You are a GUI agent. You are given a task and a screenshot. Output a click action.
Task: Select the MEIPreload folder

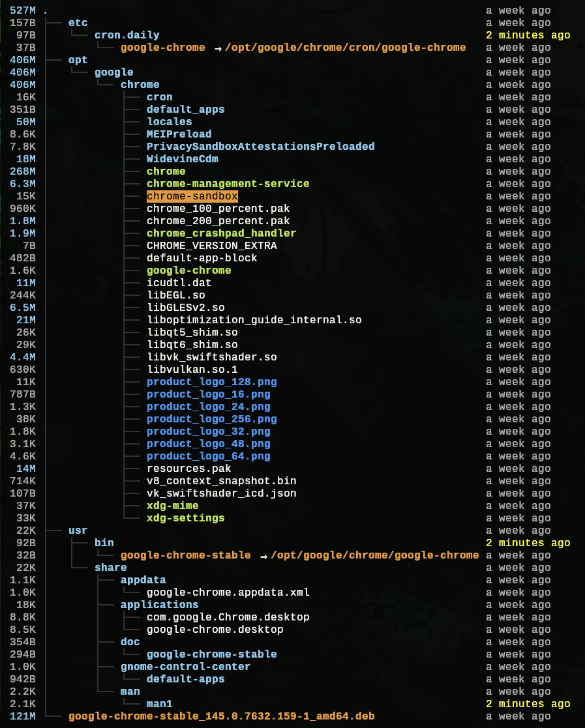click(x=179, y=134)
